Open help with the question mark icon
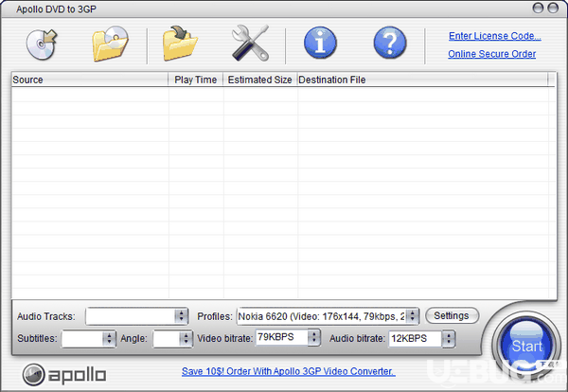This screenshot has height=392, width=568. 390,43
